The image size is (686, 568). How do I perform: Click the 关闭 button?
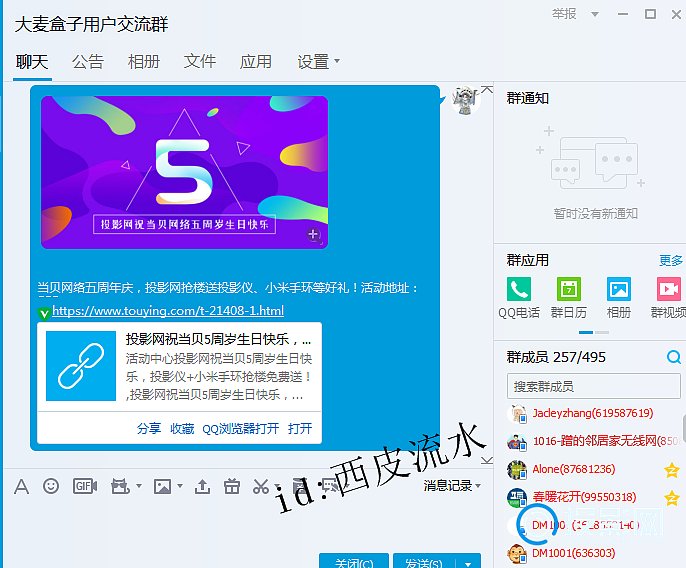click(354, 562)
